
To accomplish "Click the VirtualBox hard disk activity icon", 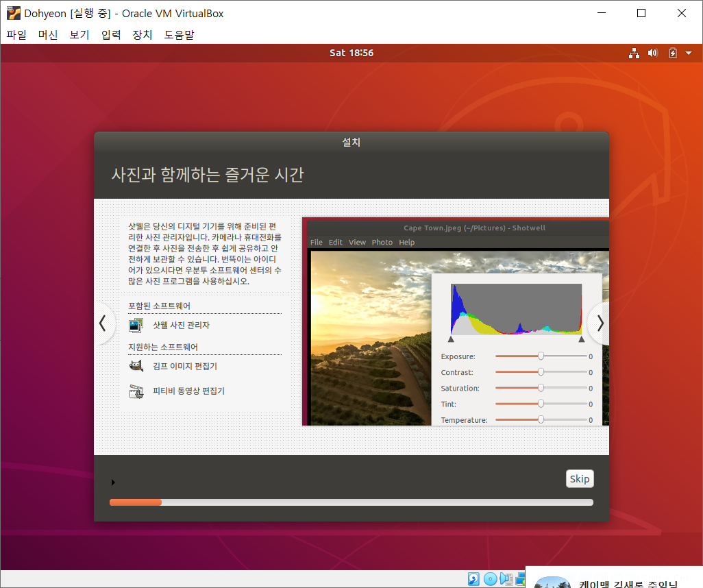I will coord(473,579).
